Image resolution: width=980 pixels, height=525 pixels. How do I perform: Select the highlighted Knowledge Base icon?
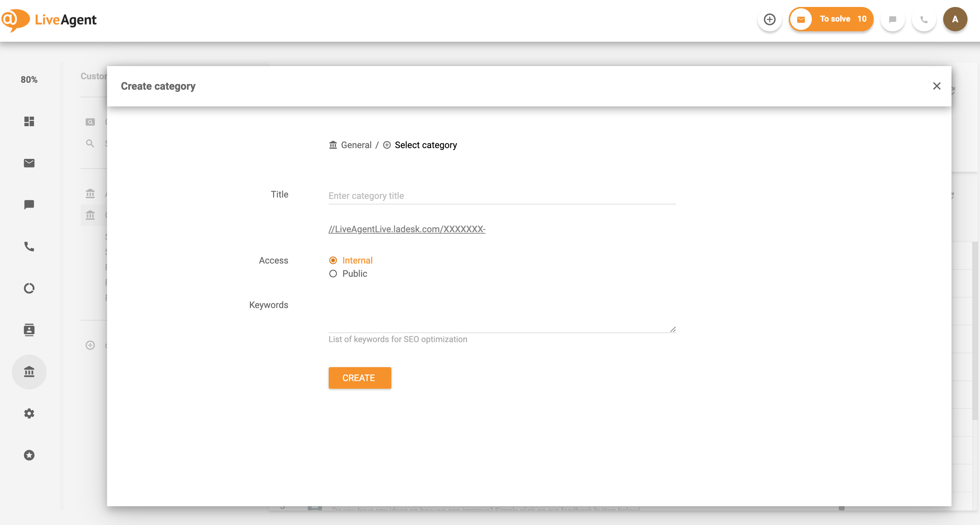tap(29, 372)
